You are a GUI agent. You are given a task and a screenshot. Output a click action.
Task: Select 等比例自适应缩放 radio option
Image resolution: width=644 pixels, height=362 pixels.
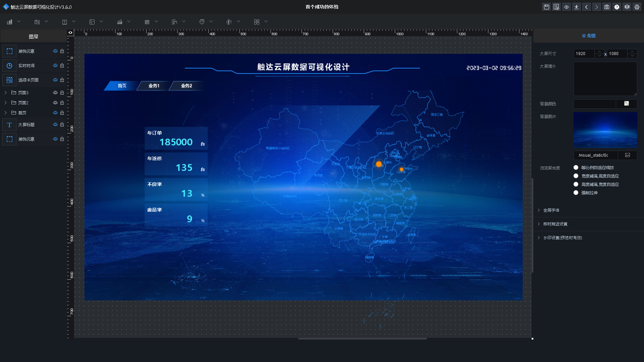tap(576, 167)
